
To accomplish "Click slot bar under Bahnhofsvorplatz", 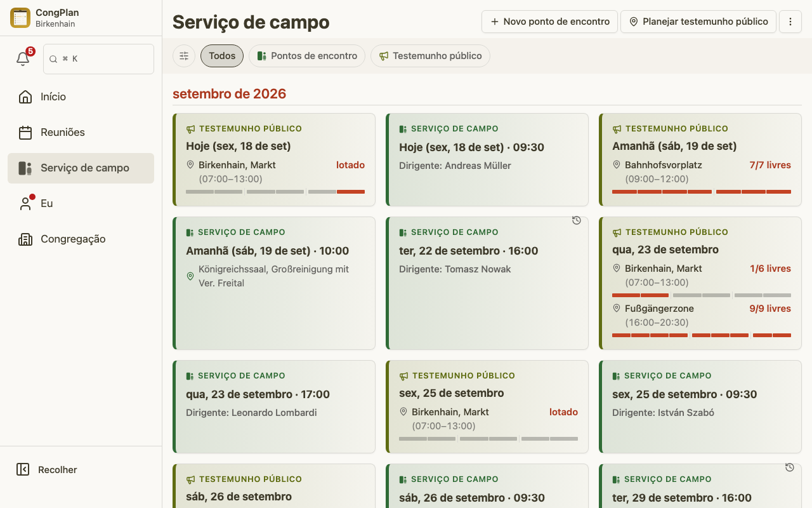I will 702,191.
